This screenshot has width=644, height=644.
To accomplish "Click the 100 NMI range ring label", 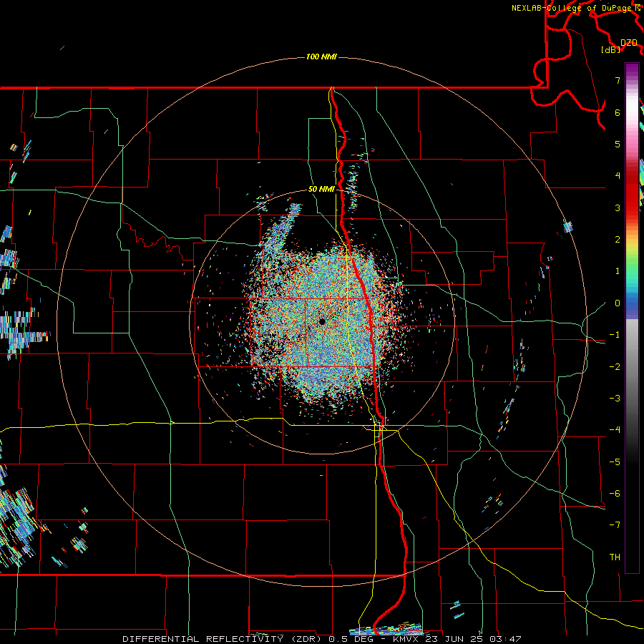I will 321,57.
